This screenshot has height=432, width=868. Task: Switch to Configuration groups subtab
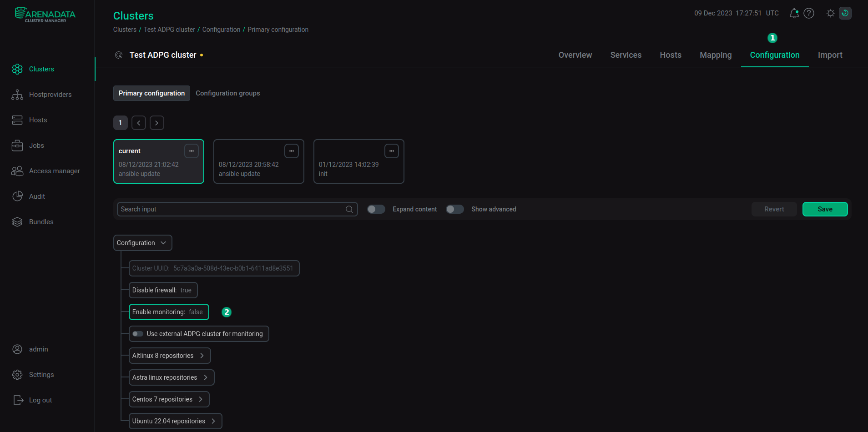[x=228, y=93]
